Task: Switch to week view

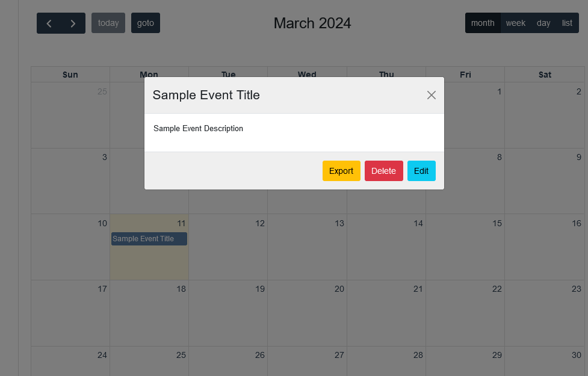Action: 515,23
